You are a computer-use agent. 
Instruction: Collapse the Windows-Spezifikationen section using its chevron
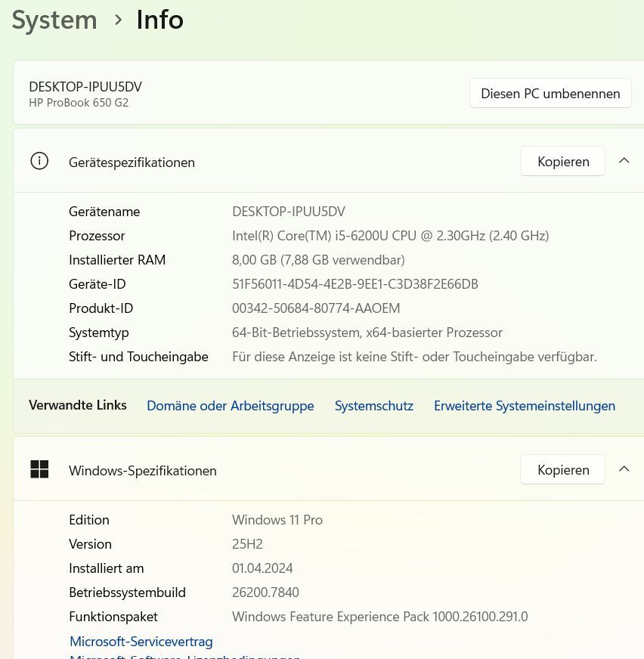tap(624, 469)
